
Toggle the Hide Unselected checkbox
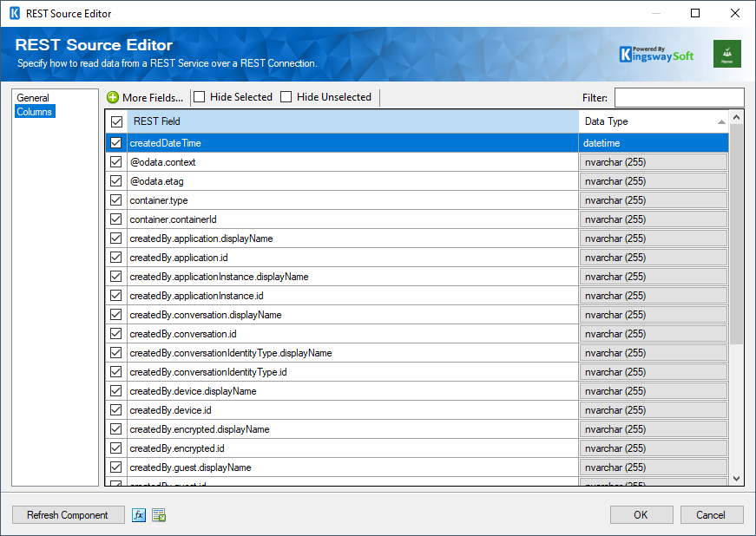pyautogui.click(x=286, y=97)
